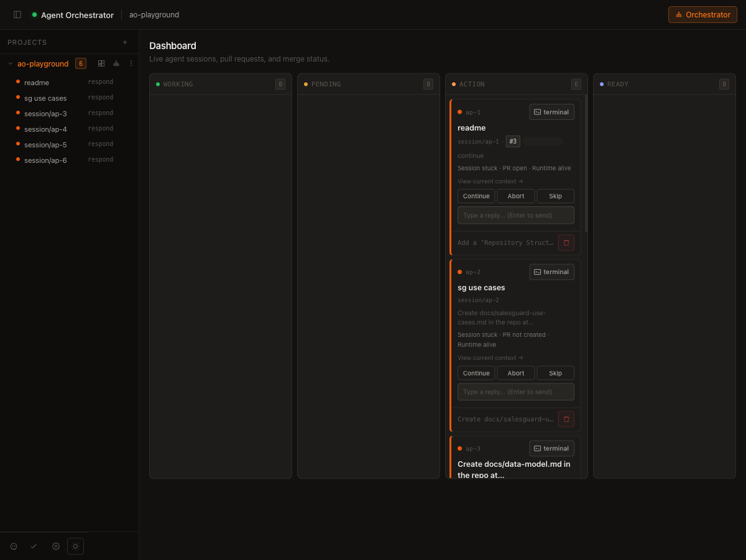
Task: Click Abort on sg use cases card
Action: [516, 373]
